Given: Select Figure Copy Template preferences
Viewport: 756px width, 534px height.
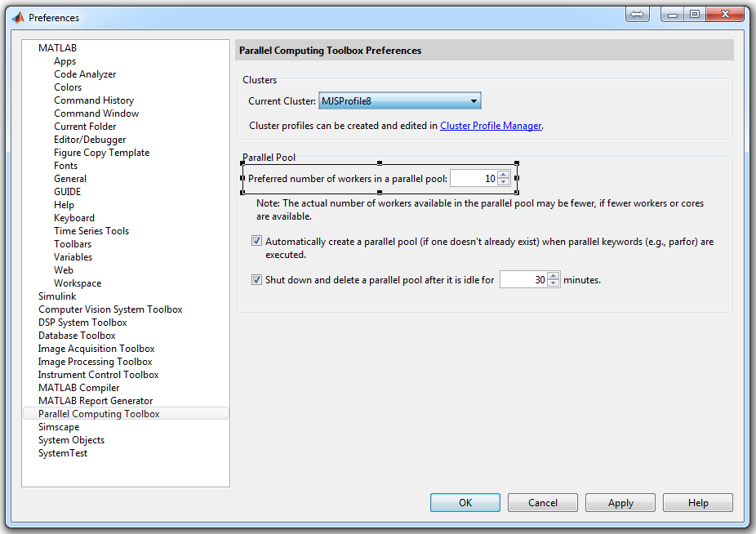Looking at the screenshot, I should coord(102,153).
